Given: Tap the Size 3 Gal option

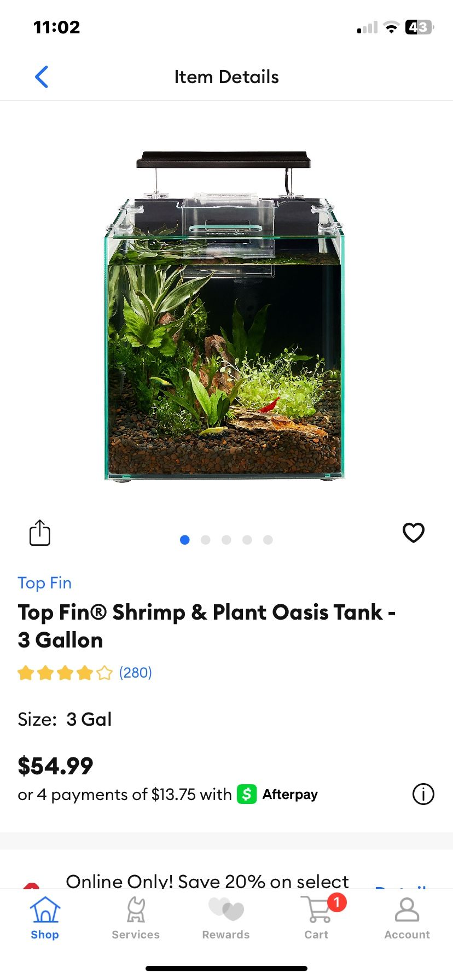Looking at the screenshot, I should (89, 720).
